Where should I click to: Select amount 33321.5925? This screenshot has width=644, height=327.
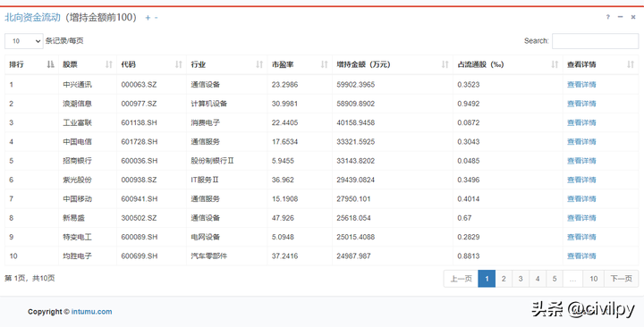(356, 141)
